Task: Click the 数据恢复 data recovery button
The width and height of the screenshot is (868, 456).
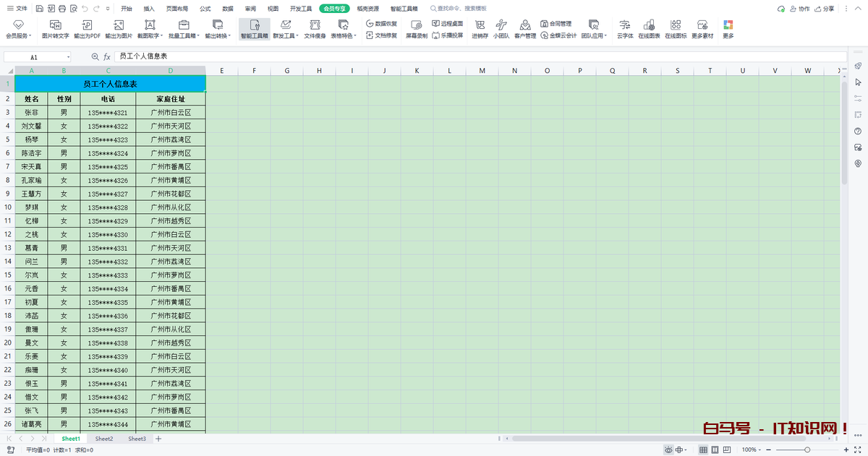Action: 380,24
